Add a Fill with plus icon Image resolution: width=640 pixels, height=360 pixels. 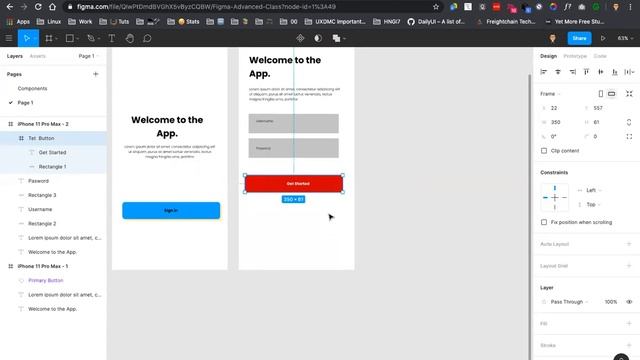tap(629, 323)
